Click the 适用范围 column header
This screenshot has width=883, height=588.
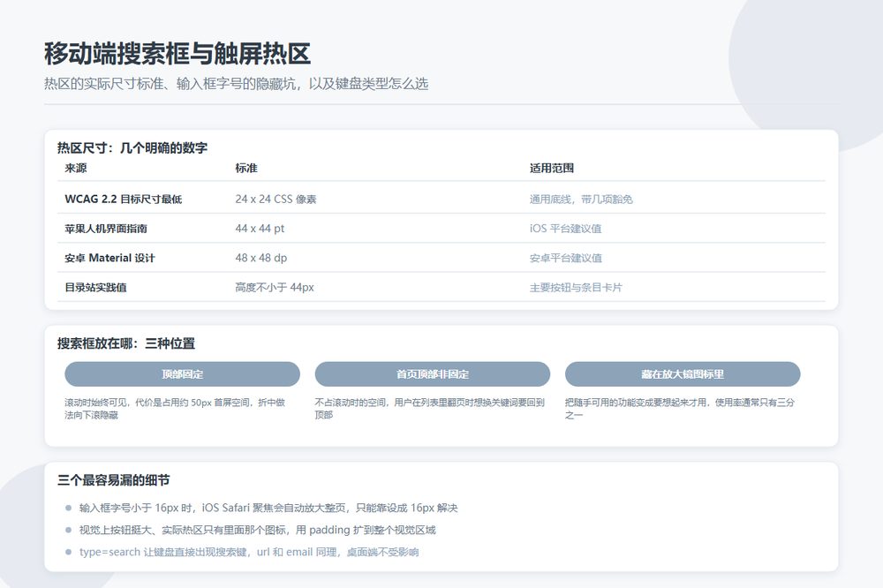tap(551, 168)
